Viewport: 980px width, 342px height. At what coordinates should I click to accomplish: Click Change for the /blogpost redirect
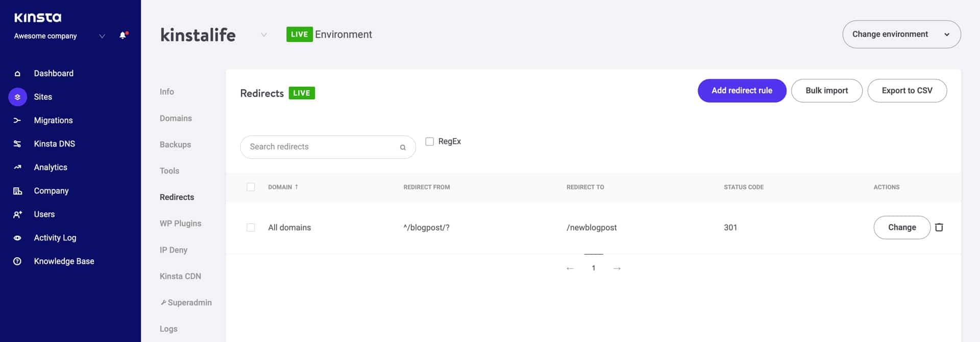coord(902,228)
